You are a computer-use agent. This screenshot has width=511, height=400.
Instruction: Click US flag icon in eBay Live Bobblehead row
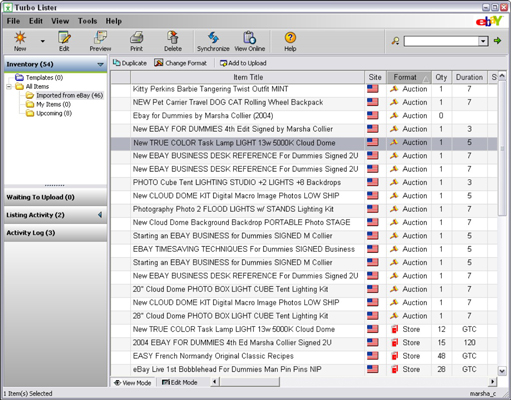coord(373,369)
